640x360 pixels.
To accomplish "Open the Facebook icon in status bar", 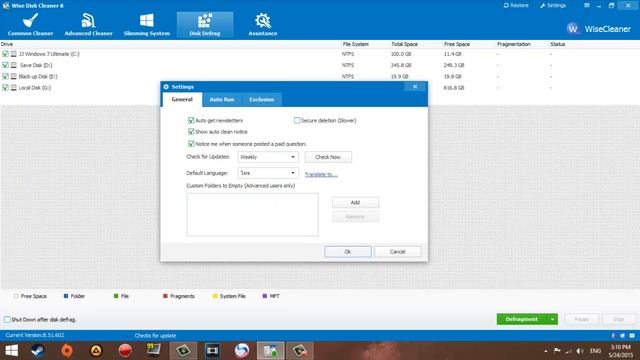I will (613, 336).
